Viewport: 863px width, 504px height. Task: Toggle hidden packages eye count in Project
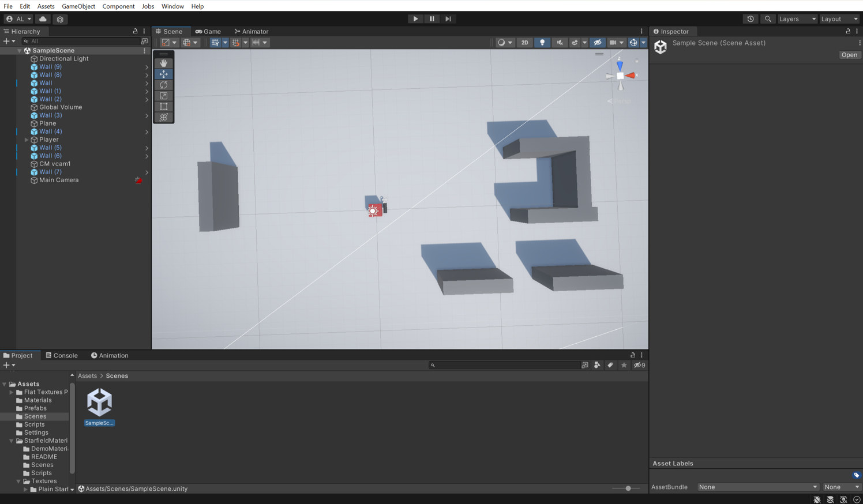[640, 365]
